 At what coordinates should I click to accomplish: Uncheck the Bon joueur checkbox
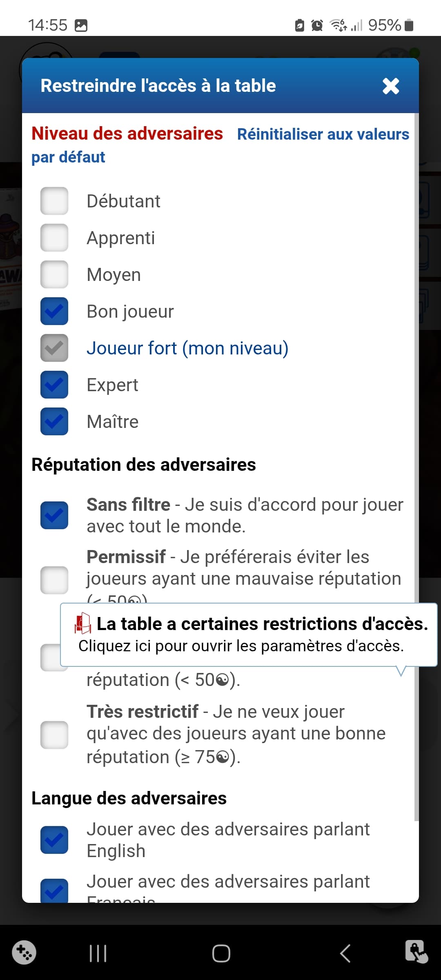pyautogui.click(x=54, y=311)
